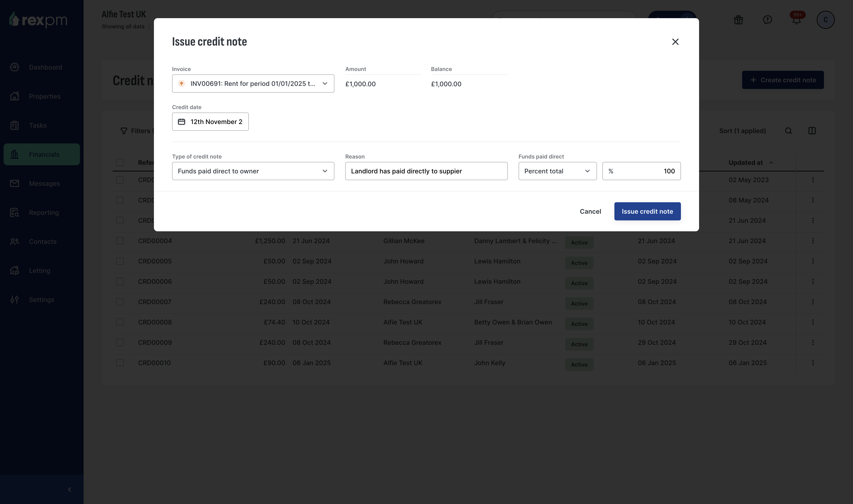This screenshot has height=504, width=853.
Task: Click the Tasks clipboard icon
Action: coord(14,125)
